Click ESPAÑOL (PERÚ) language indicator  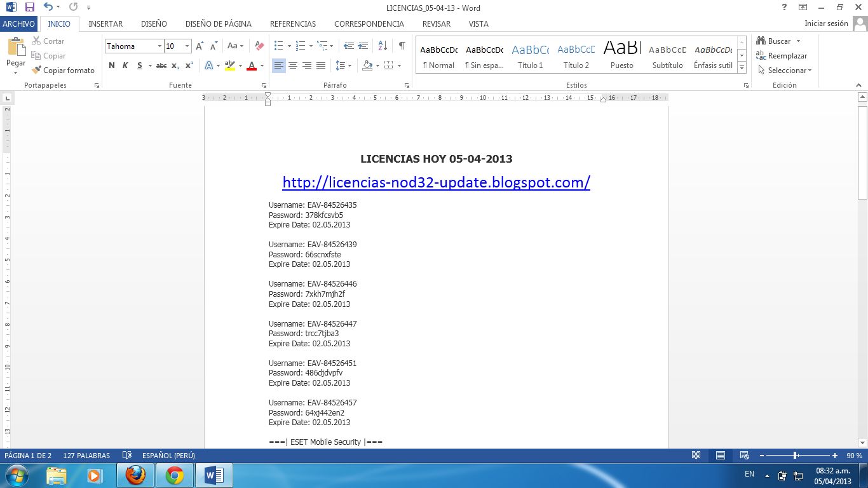coord(168,456)
